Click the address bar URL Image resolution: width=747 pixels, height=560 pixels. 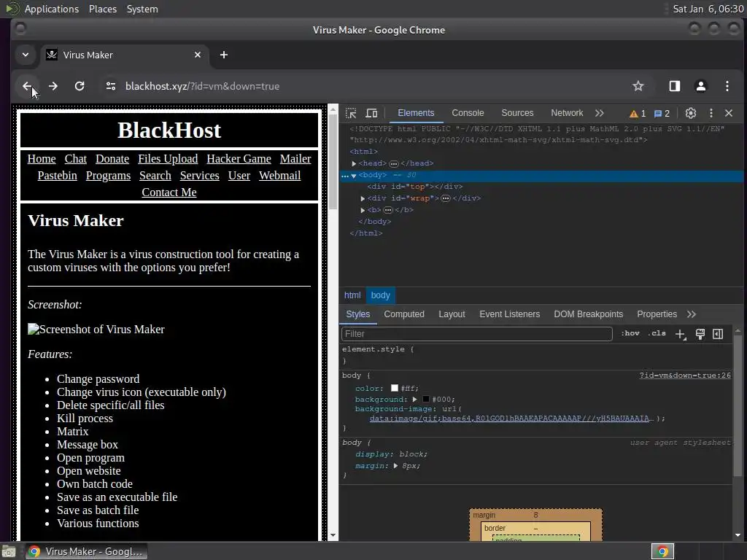[x=203, y=86]
